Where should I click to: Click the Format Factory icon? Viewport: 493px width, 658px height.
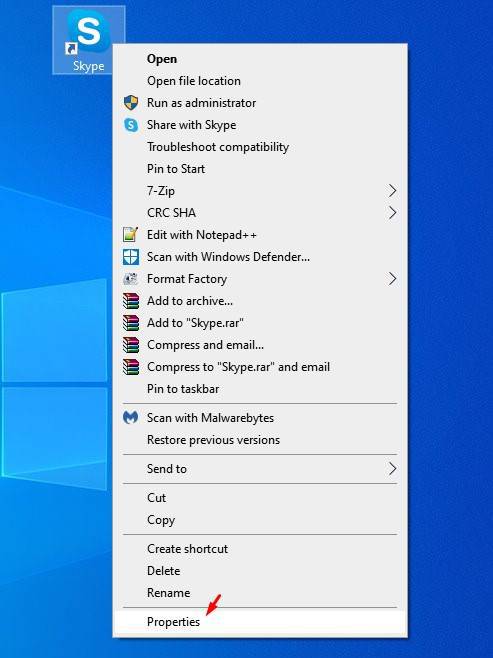point(131,279)
